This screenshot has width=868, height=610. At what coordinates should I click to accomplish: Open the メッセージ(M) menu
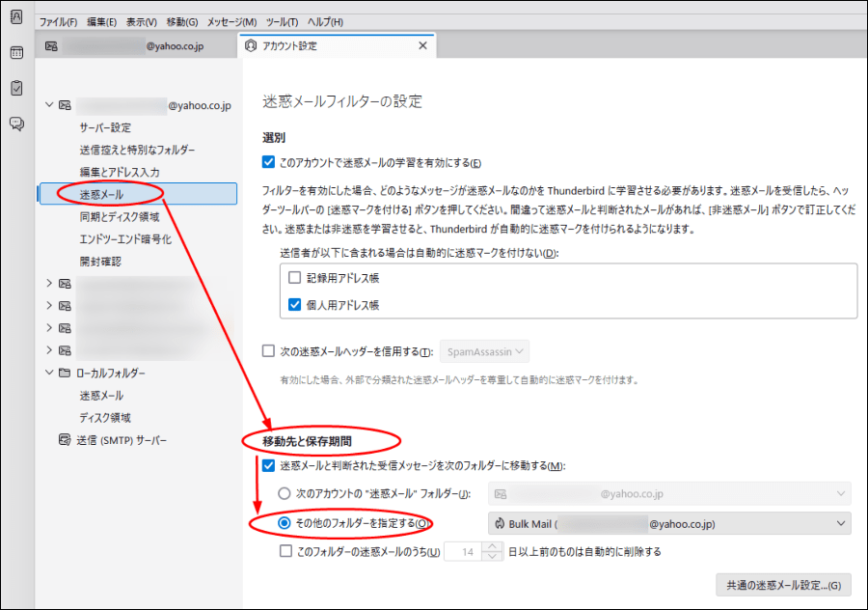[x=231, y=22]
